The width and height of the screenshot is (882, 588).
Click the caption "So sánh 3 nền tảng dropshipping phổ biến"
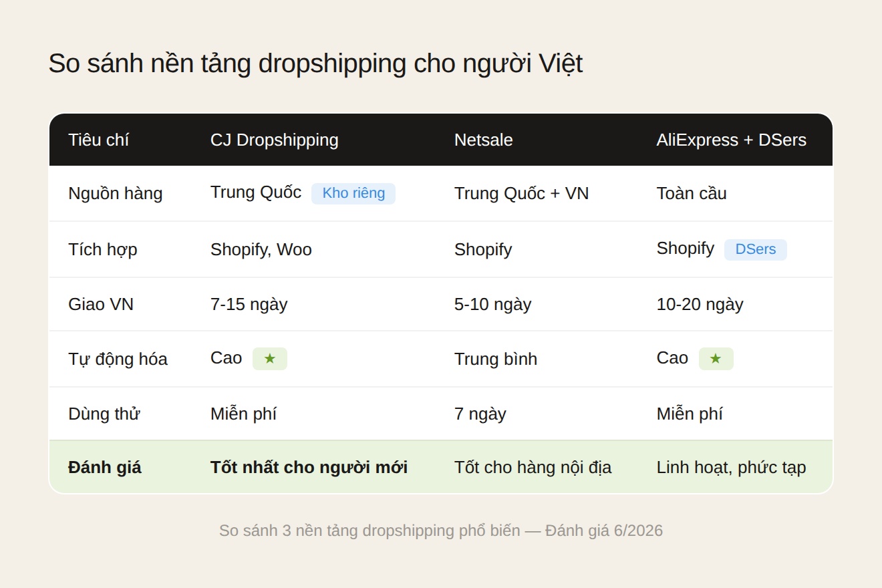pos(370,531)
